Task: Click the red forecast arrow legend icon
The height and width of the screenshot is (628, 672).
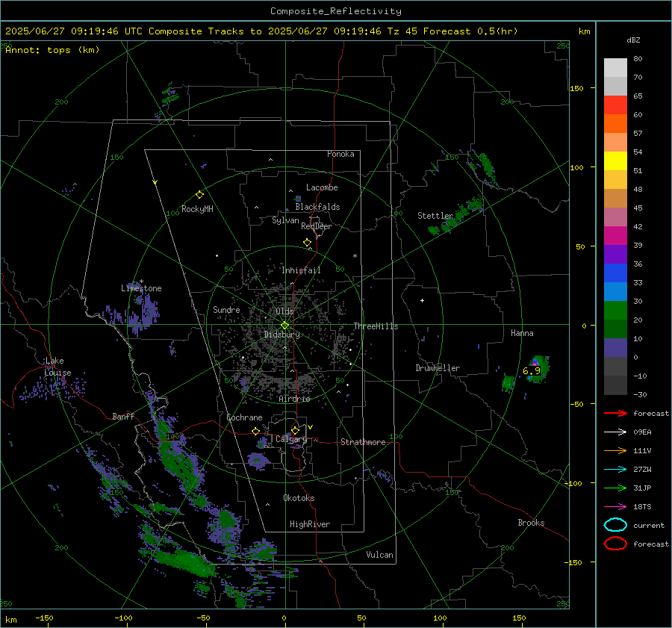Action: coord(615,413)
